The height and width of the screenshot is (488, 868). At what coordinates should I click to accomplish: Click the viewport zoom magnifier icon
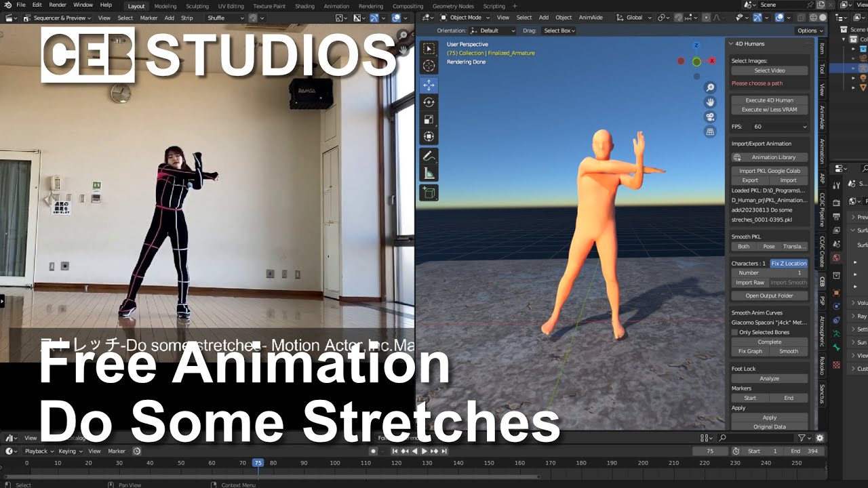(710, 87)
